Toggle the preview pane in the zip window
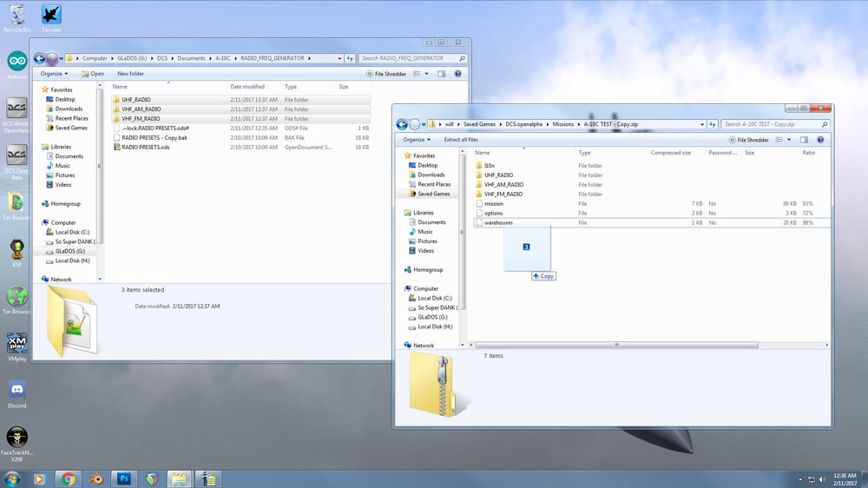Image resolution: width=868 pixels, height=488 pixels. pyautogui.click(x=805, y=139)
